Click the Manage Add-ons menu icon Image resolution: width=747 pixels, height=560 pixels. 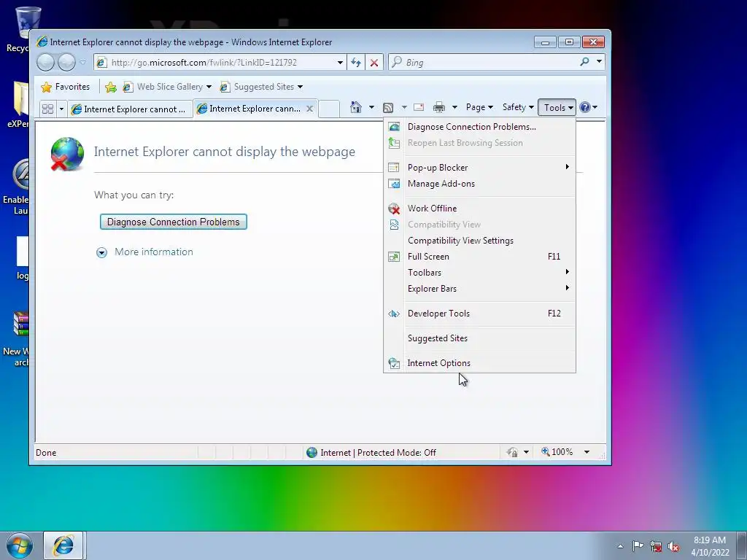point(394,183)
